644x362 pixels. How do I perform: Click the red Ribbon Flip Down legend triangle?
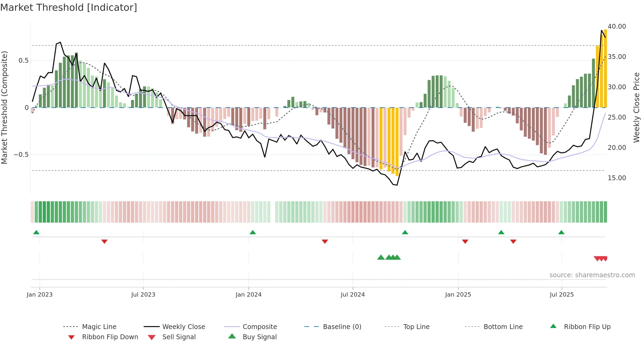click(x=71, y=337)
